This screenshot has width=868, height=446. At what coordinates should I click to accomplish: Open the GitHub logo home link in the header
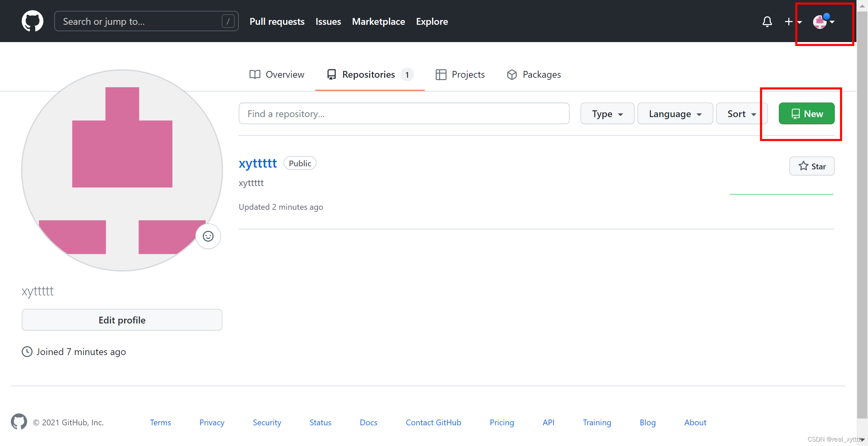32,21
